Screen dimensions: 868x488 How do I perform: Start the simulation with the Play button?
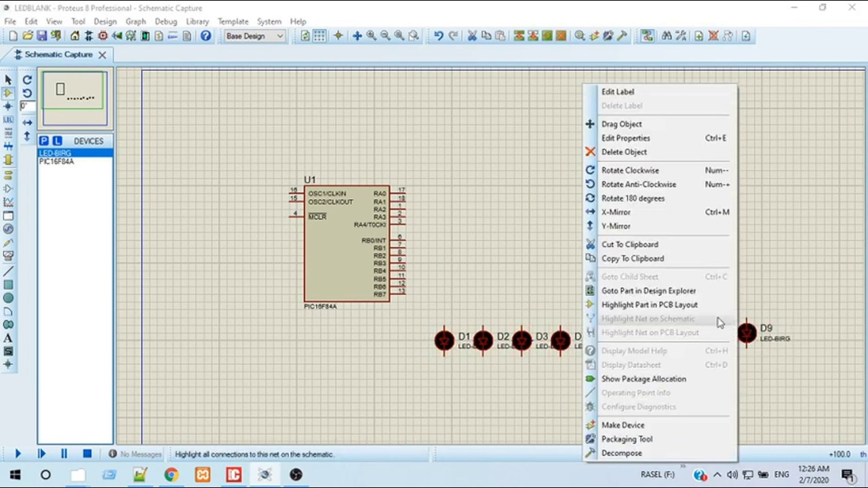[x=18, y=454]
